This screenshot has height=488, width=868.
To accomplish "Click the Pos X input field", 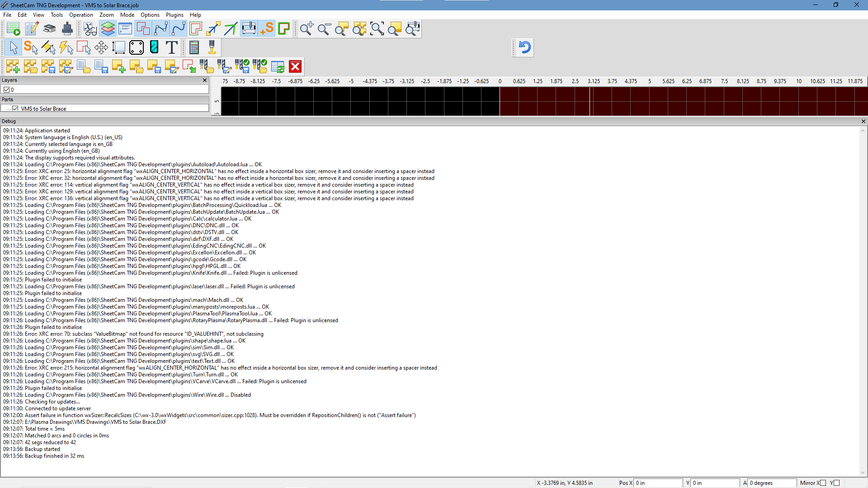I will point(658,483).
